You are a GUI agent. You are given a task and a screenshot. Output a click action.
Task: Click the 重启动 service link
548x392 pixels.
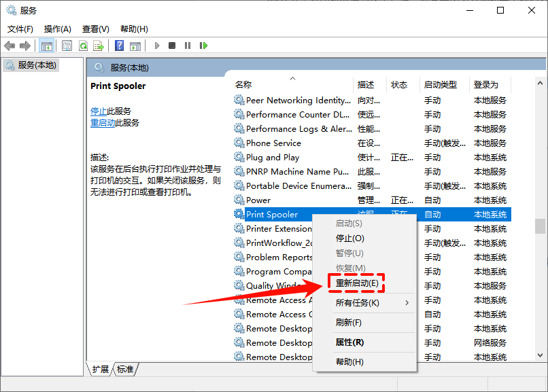point(103,122)
